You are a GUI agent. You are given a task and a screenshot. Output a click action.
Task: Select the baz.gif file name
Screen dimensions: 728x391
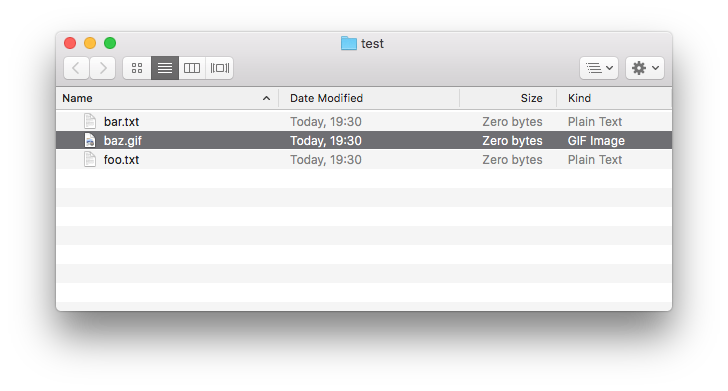pos(123,141)
